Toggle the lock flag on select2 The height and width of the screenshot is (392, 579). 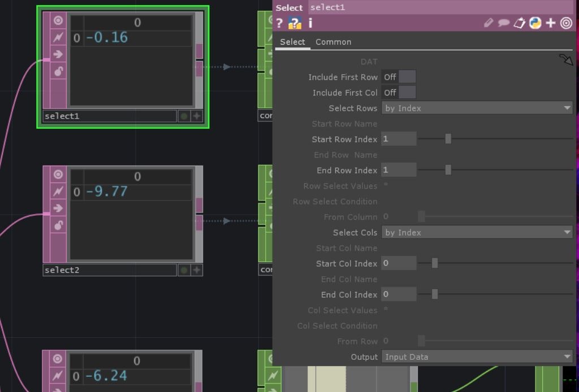click(x=58, y=225)
